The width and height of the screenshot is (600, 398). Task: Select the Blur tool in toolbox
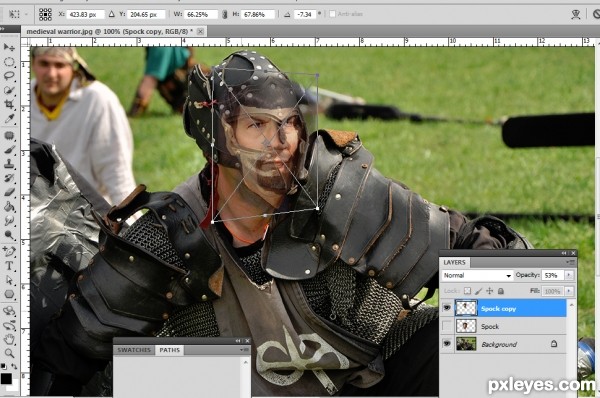click(9, 221)
